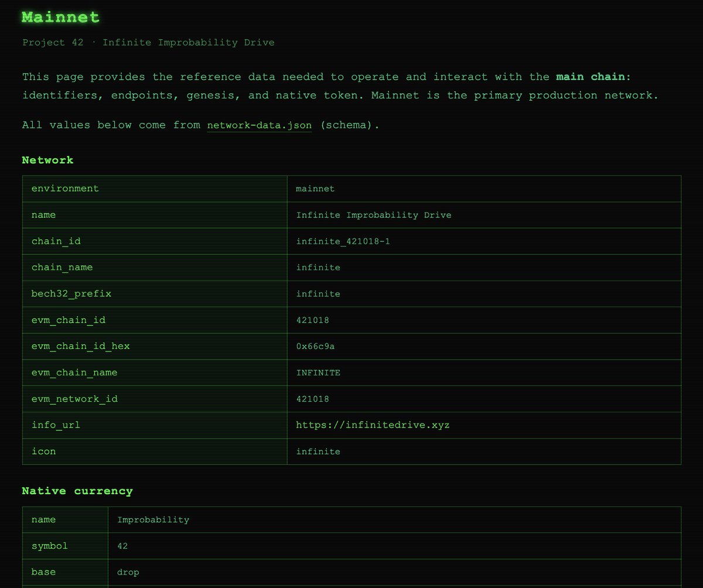Click the '42' symbol value
Image resolution: width=703 pixels, height=588 pixels.
click(x=122, y=546)
